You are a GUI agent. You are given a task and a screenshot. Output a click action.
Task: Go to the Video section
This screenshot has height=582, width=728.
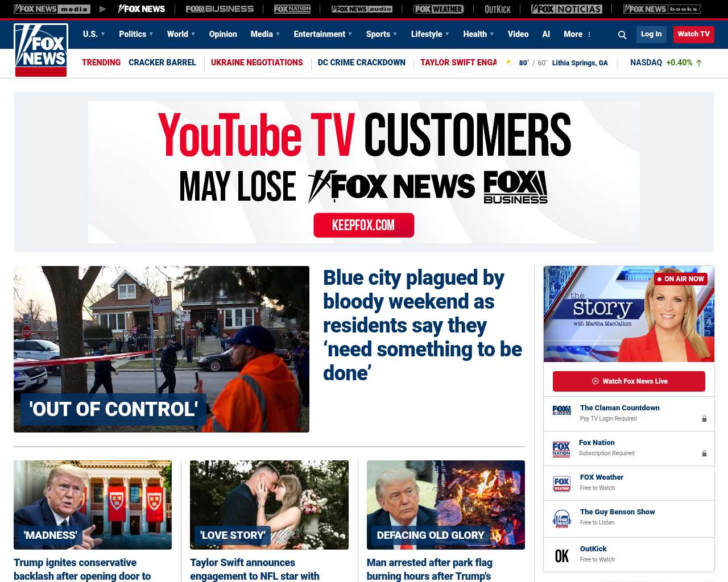[518, 34]
